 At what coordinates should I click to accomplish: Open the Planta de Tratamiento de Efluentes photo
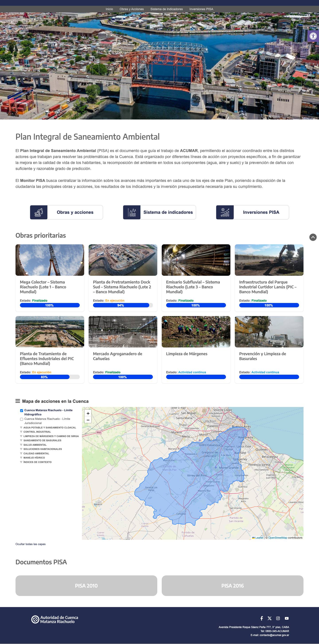50,332
